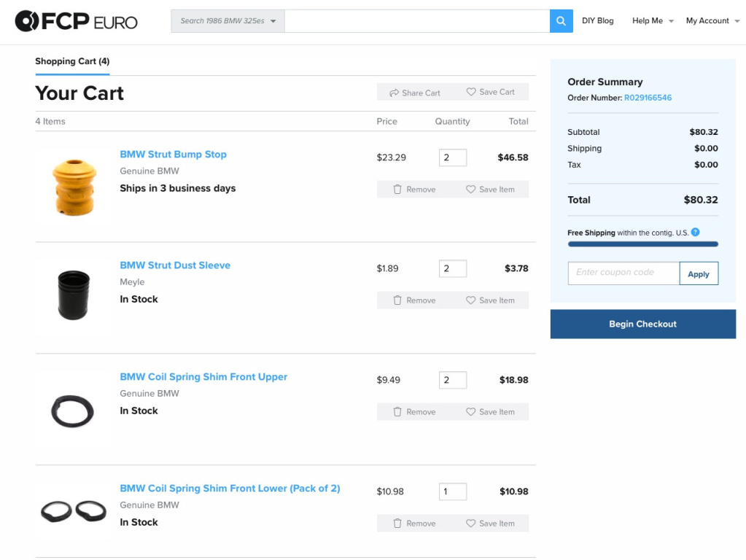Click the Total amount $80.32 in Order Summary
746x560 pixels.
pos(701,200)
